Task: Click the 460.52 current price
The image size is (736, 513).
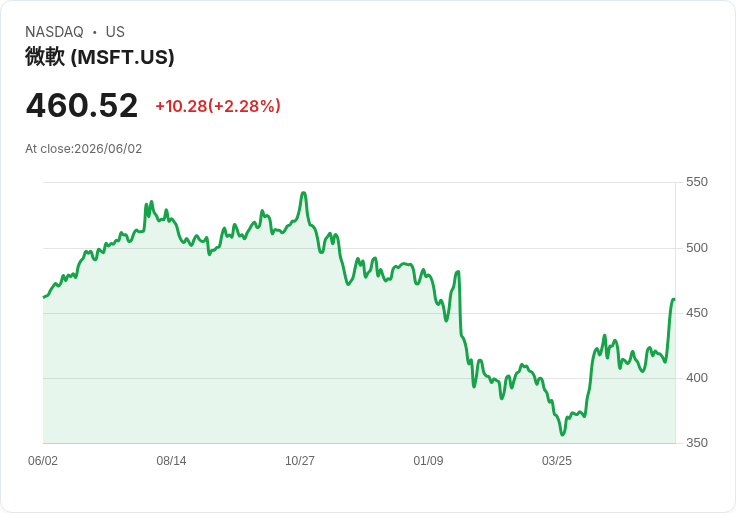Action: click(82, 105)
